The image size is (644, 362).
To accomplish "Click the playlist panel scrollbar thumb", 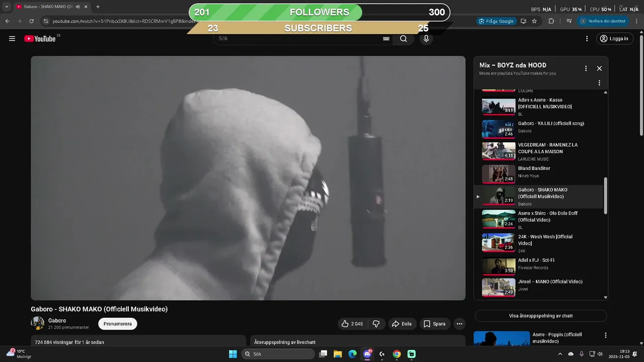I will (605, 196).
